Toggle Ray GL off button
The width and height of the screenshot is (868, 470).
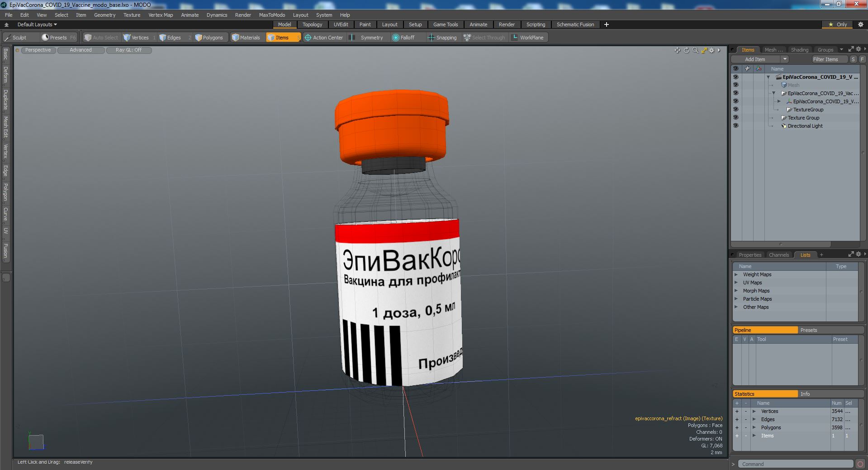128,50
